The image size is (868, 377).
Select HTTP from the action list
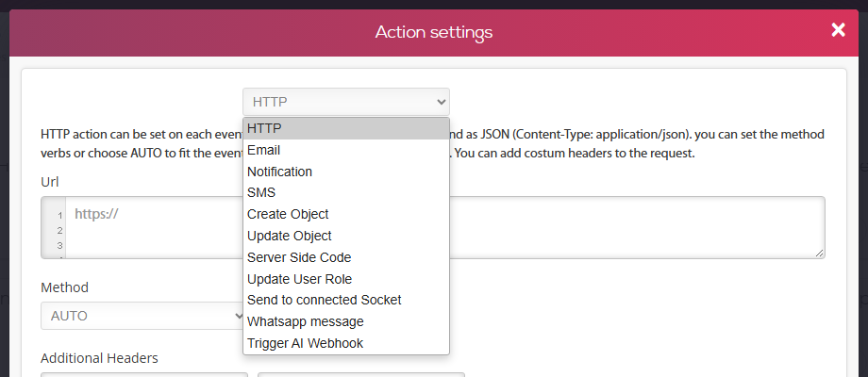pyautogui.click(x=346, y=128)
